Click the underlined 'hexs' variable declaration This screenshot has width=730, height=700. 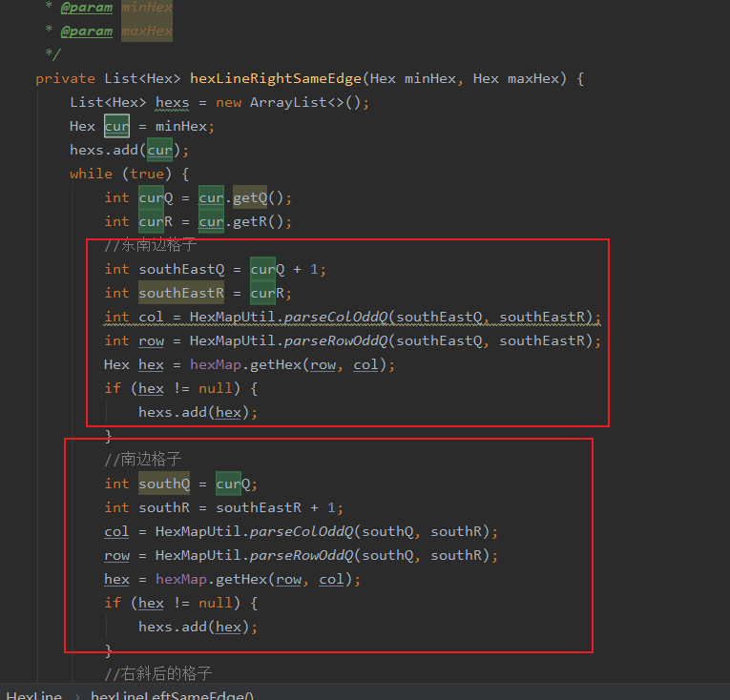coord(173,103)
